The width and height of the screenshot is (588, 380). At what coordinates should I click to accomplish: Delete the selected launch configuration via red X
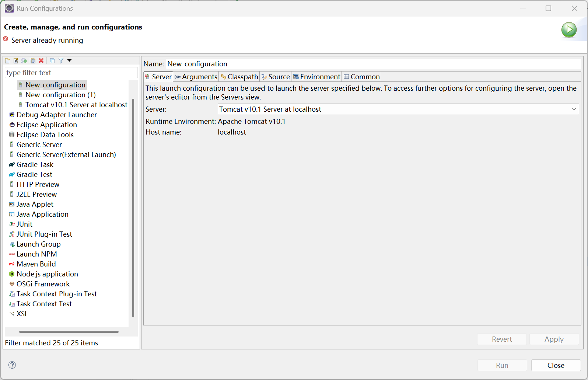(41, 61)
